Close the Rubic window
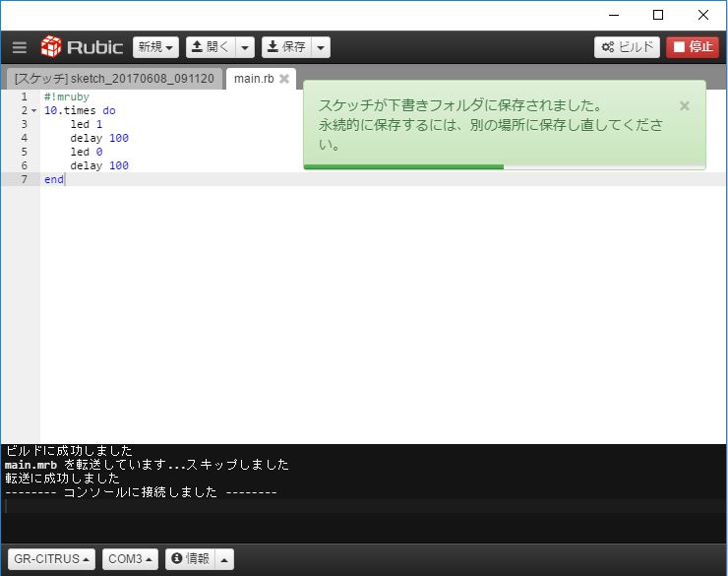The height and width of the screenshot is (576, 728). (x=703, y=15)
